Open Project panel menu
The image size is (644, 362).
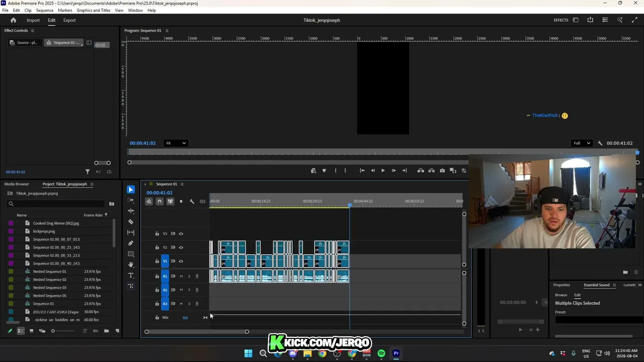tap(92, 184)
